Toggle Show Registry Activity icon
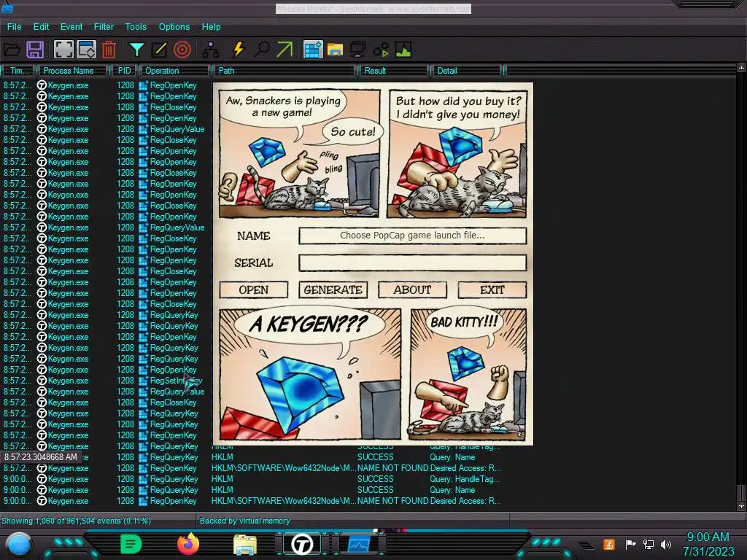This screenshot has height=560, width=747. click(x=313, y=50)
